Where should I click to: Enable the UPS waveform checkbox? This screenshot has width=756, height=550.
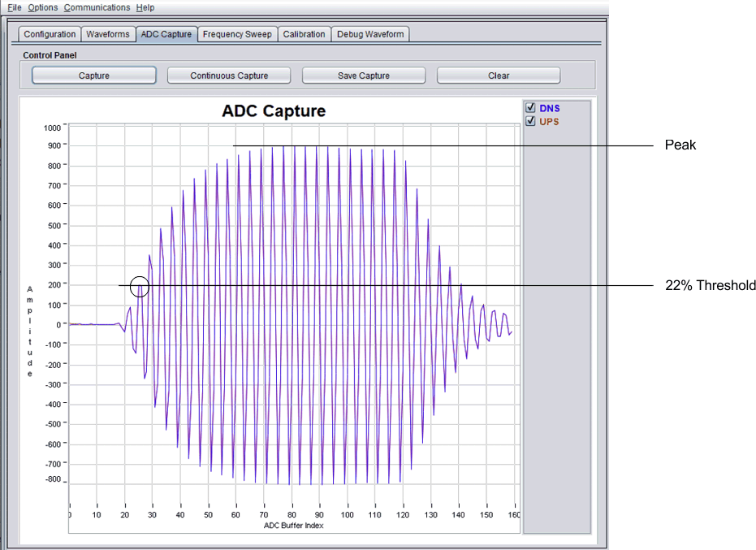point(530,121)
